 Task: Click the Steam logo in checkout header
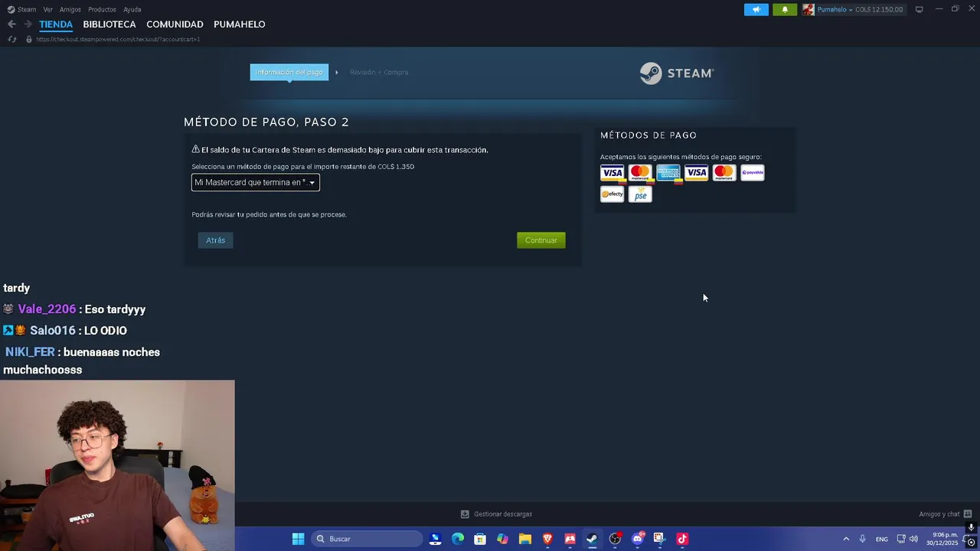tap(677, 73)
